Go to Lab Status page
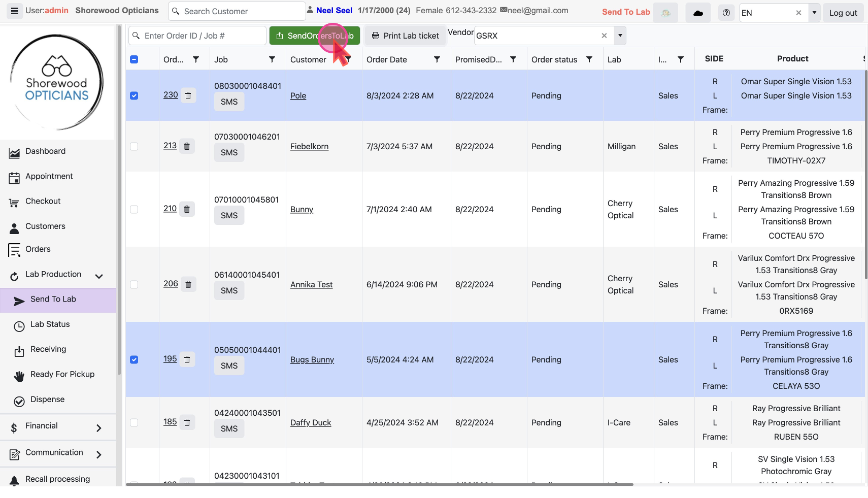The image size is (868, 498). (50, 324)
